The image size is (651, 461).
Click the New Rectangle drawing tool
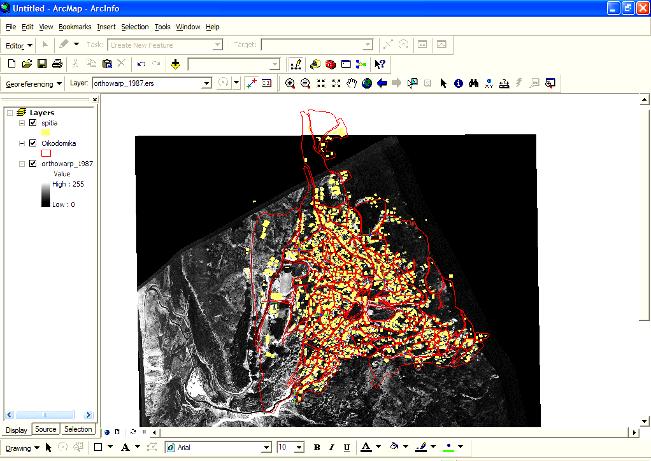click(98, 447)
